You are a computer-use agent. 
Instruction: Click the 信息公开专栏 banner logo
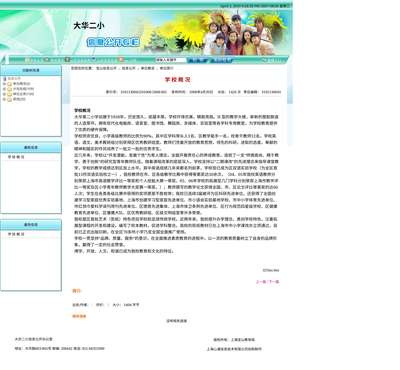point(113,42)
